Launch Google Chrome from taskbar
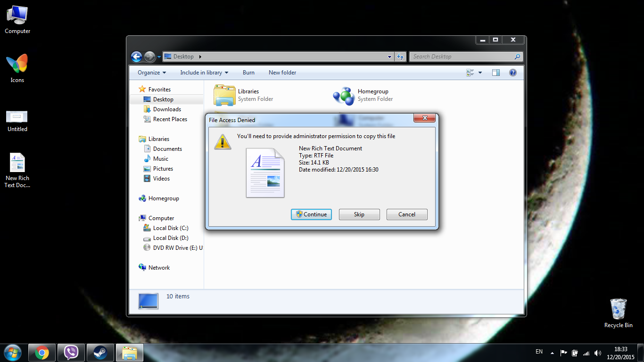Viewport: 644px width, 362px height. click(42, 353)
